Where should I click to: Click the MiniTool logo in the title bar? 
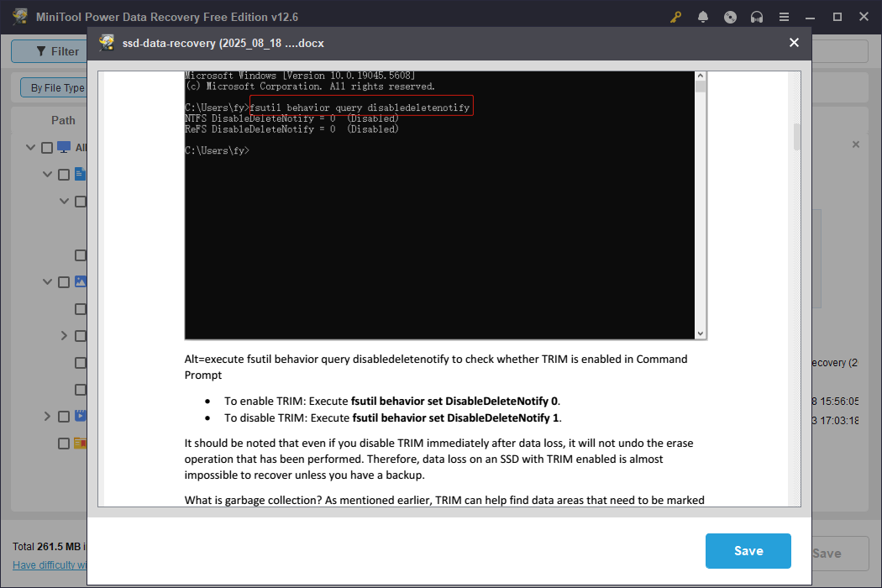pos(18,16)
